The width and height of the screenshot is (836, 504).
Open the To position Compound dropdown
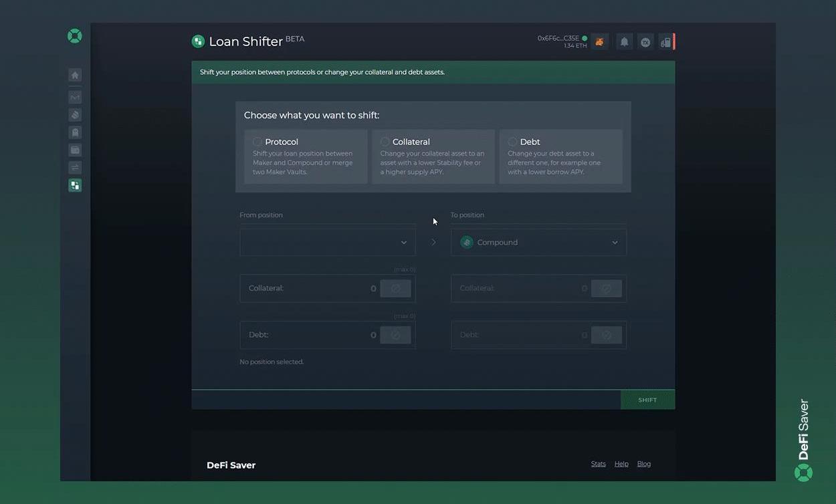pos(538,243)
